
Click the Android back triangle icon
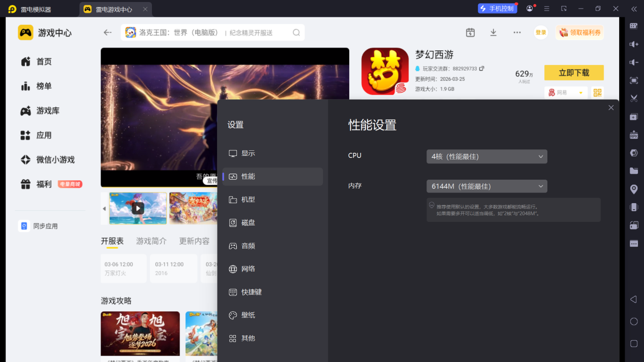[633, 300]
